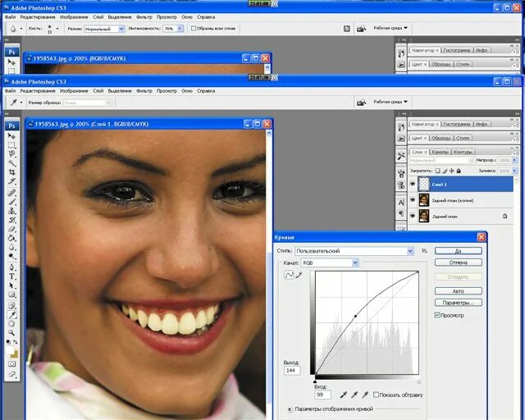
Task: Toggle lock position in Layers panel
Action: (452, 171)
